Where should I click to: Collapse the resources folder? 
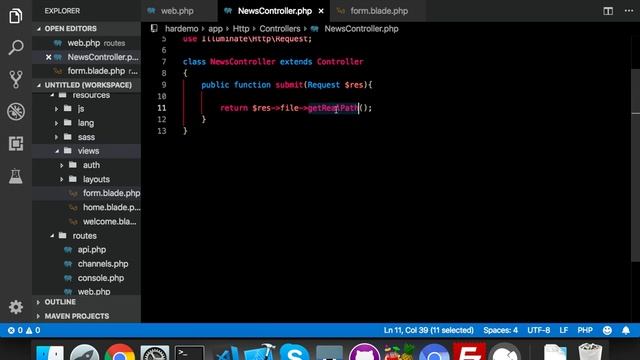[91, 95]
